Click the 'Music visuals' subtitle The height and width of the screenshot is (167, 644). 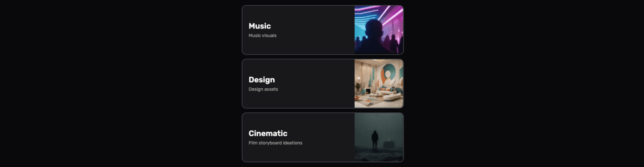(262, 36)
